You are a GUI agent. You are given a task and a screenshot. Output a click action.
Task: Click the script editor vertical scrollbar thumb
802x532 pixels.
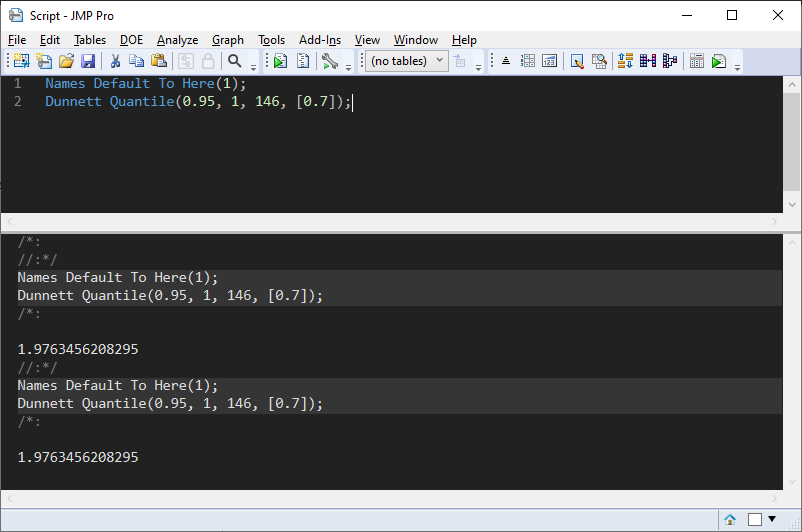[x=792, y=142]
